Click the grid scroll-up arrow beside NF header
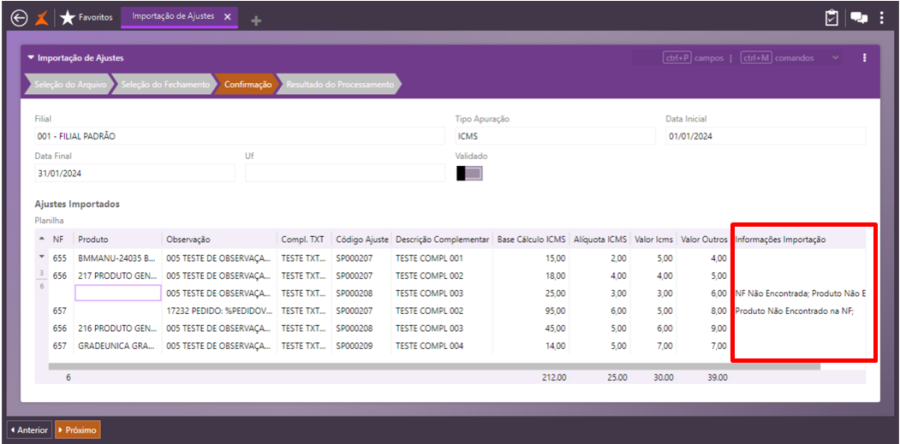Image resolution: width=900 pixels, height=444 pixels. pyautogui.click(x=41, y=240)
